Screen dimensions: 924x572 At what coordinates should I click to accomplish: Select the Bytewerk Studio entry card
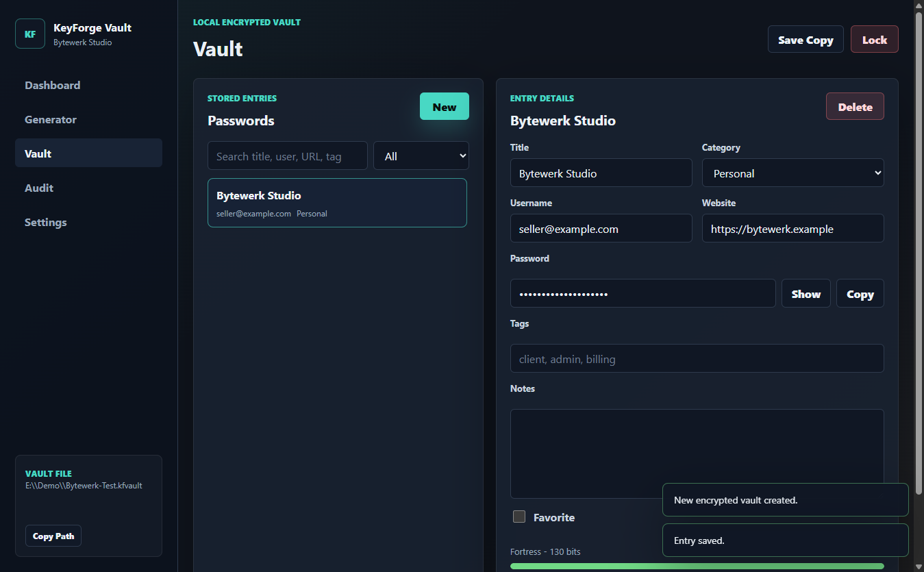click(337, 203)
